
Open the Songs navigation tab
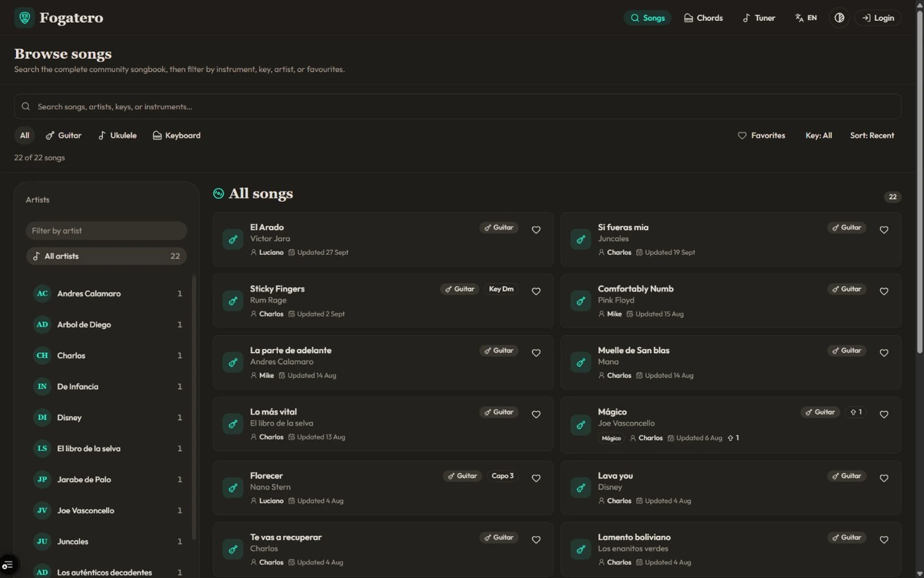[647, 18]
